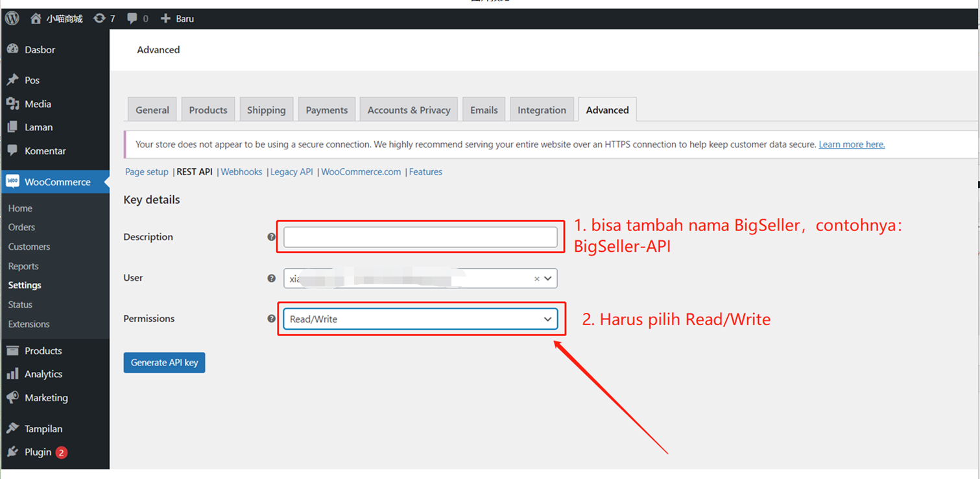The height and width of the screenshot is (479, 980).
Task: Click the Media library icon
Action: [x=12, y=104]
